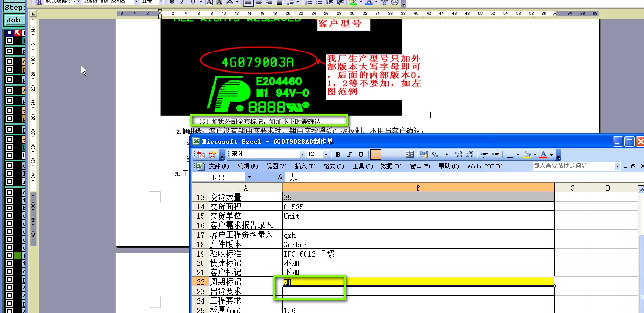Image resolution: width=644 pixels, height=313 pixels.
Task: Open the Excel font size dropdown 12
Action: (326, 155)
